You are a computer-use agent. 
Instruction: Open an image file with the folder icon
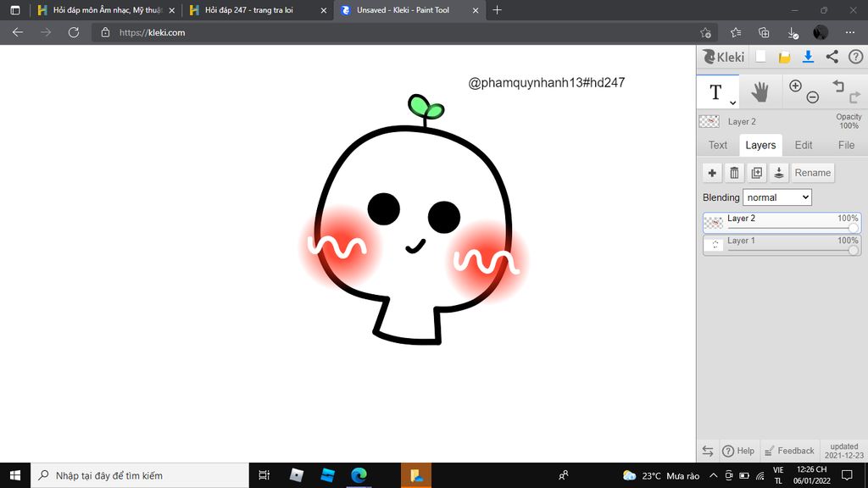784,57
